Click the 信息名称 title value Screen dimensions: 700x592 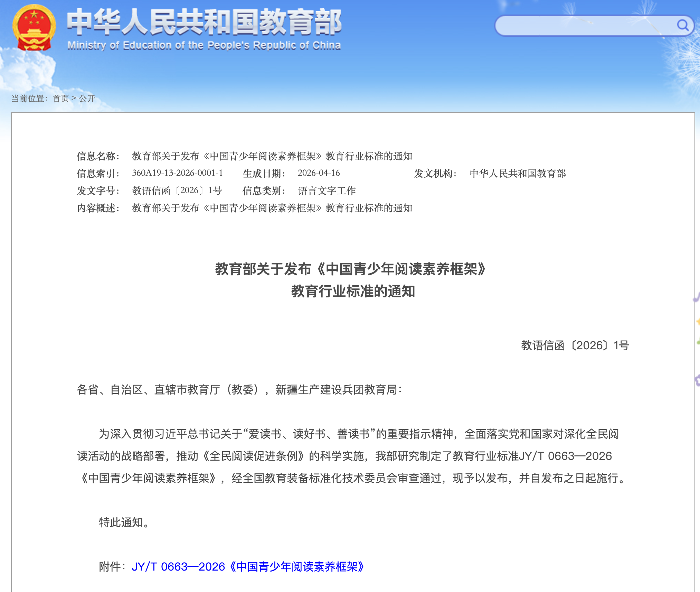(272, 156)
